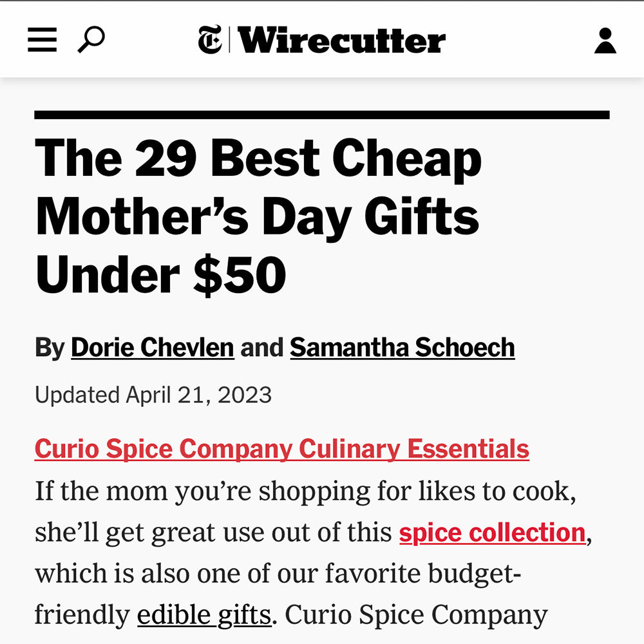Image resolution: width=644 pixels, height=644 pixels.
Task: Click the thick black rule above the headline
Action: [322, 115]
